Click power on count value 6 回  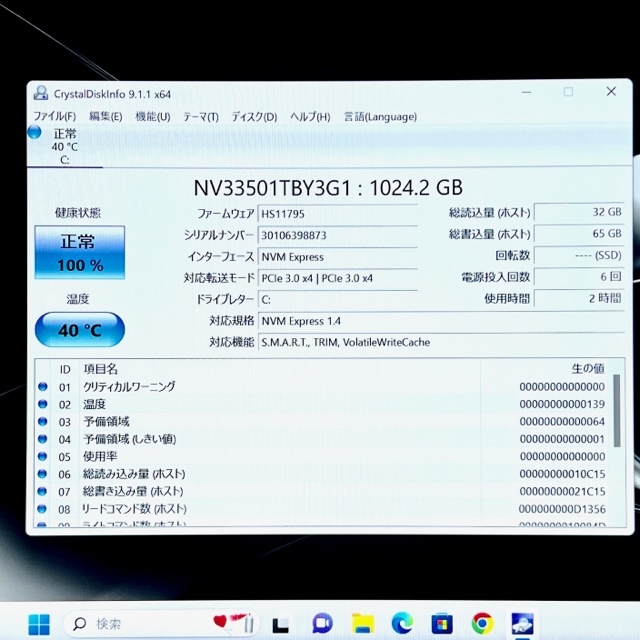(x=579, y=277)
